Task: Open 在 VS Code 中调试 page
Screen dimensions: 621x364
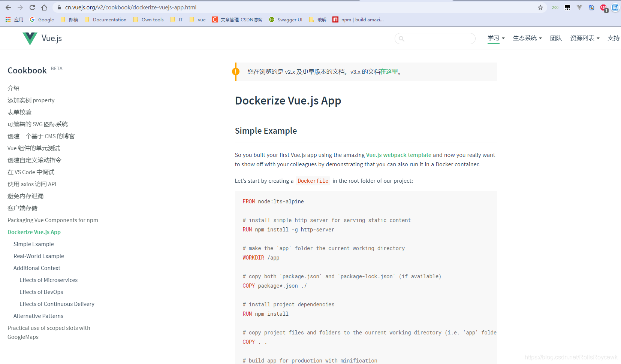Action: (x=31, y=172)
